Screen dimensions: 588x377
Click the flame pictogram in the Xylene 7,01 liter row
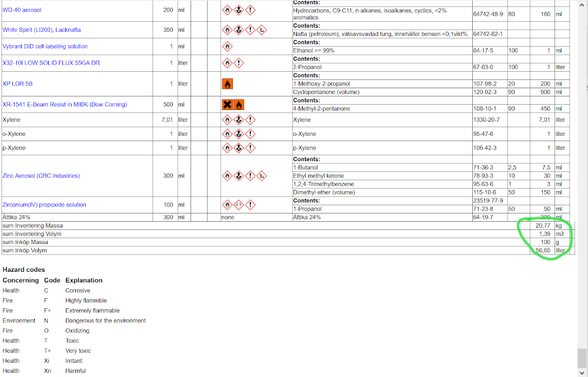click(227, 120)
